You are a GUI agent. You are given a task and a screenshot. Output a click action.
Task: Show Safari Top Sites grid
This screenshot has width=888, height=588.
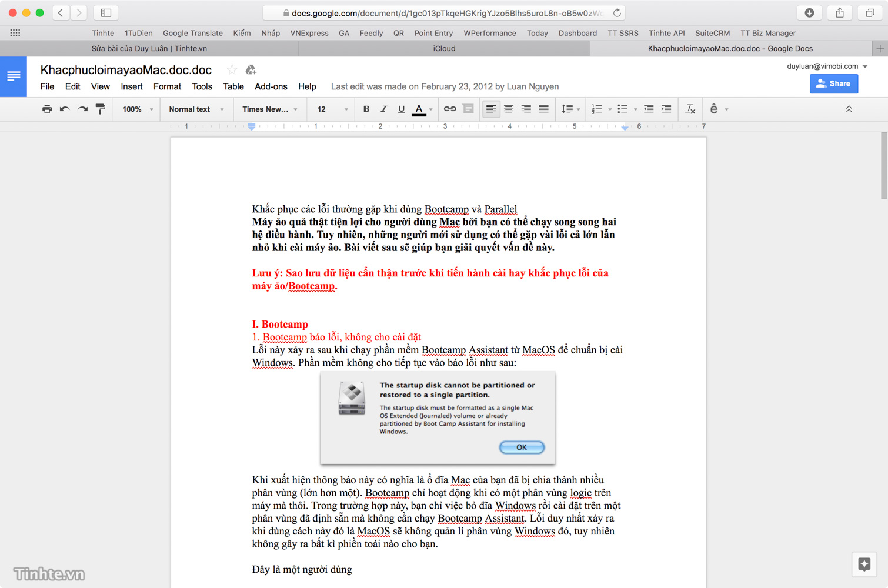click(15, 33)
